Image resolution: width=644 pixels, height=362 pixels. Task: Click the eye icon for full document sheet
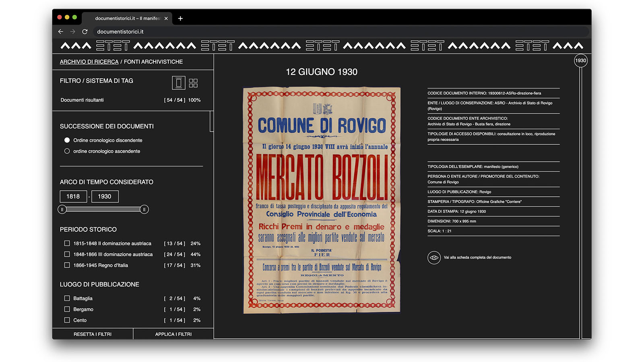(434, 257)
